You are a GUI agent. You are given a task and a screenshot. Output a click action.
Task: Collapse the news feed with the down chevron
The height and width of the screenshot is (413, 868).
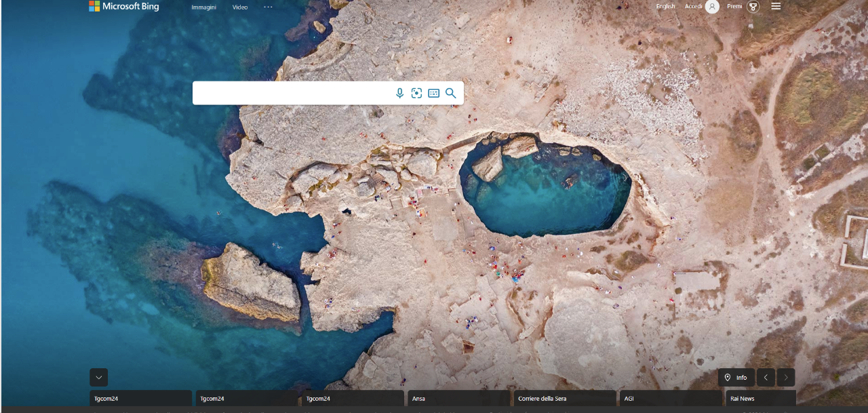[99, 377]
